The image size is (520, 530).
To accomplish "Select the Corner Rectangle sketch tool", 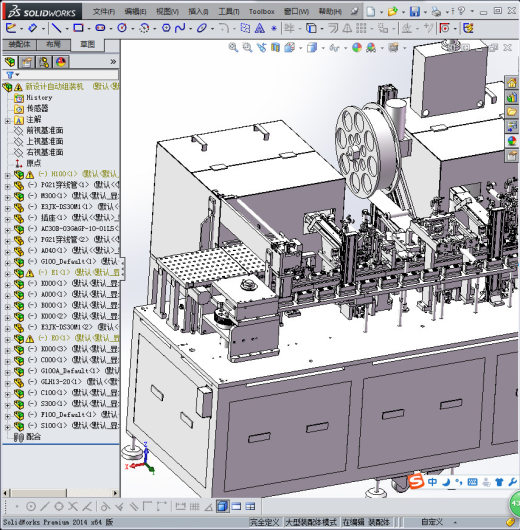I will 78,28.
